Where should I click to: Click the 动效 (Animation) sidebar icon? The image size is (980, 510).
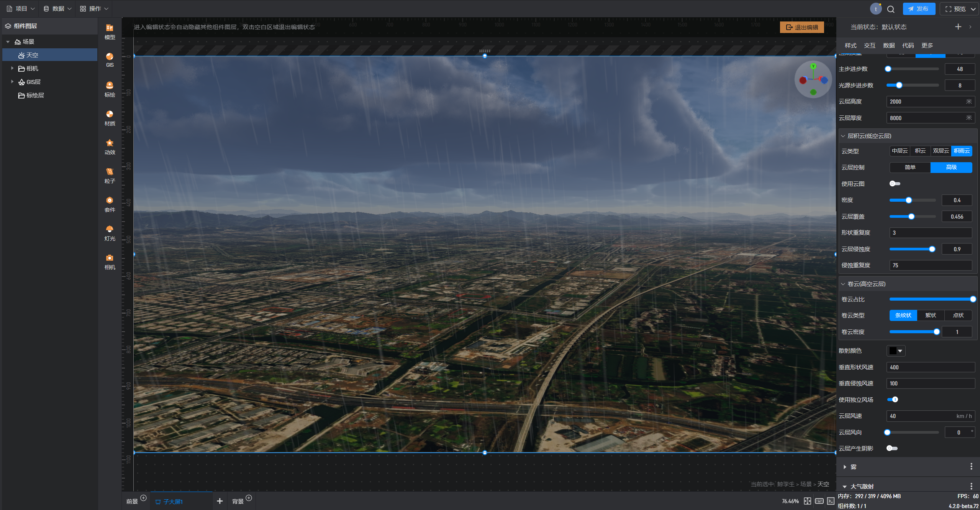[x=110, y=146]
